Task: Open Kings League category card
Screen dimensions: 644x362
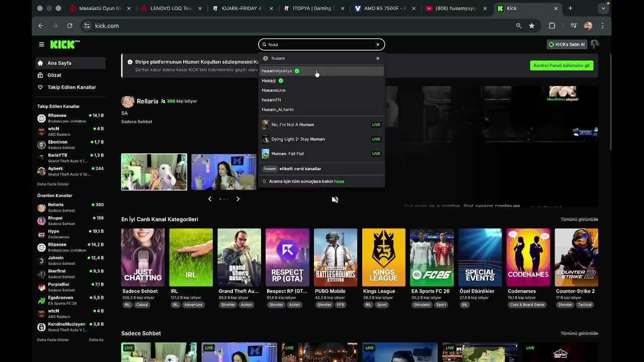Action: coord(384,257)
